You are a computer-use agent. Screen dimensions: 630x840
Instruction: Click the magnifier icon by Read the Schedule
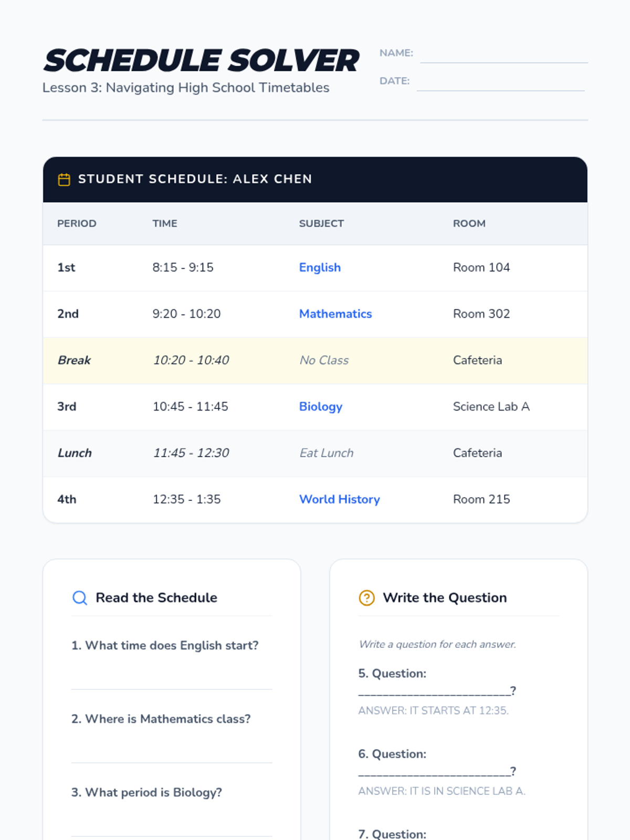tap(80, 598)
